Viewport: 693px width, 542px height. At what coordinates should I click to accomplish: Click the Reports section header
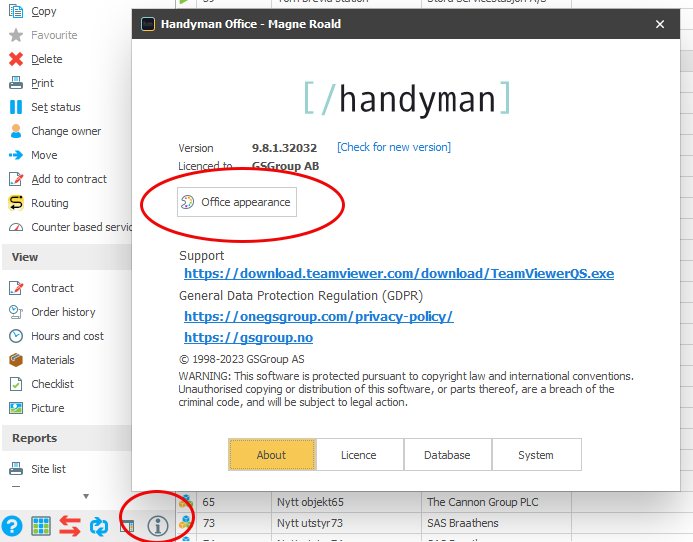[x=67, y=438]
